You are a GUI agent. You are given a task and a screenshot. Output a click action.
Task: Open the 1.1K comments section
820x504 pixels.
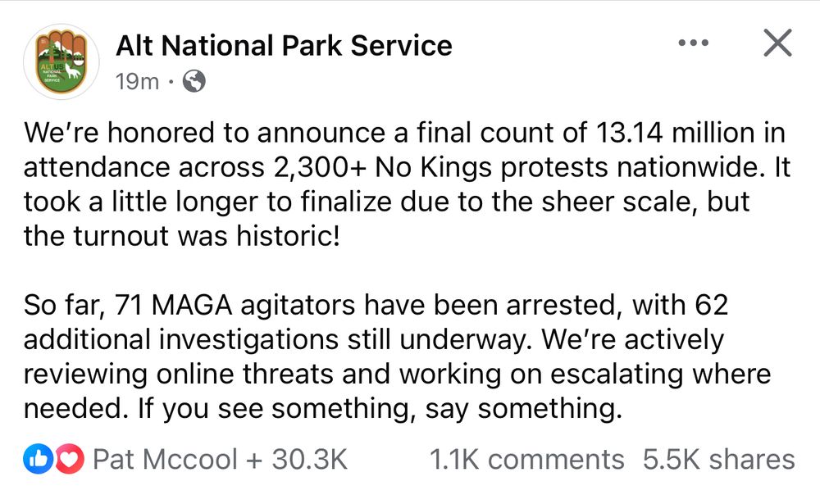(x=526, y=459)
